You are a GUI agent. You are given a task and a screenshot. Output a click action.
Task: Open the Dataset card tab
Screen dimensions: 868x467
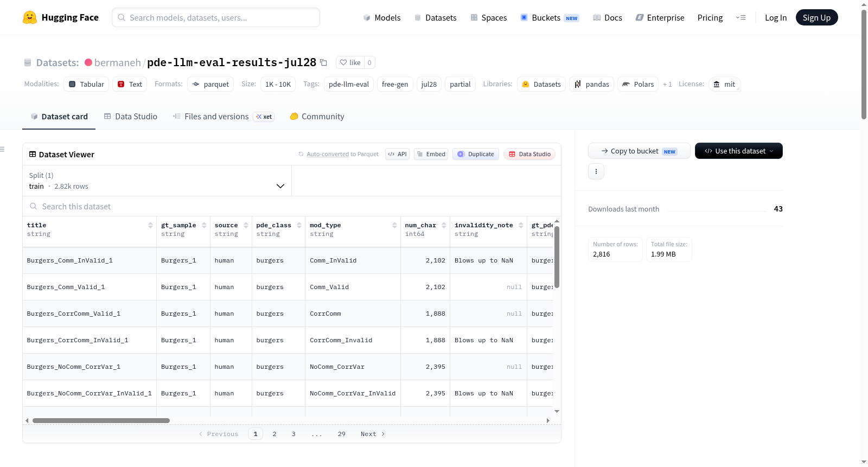pyautogui.click(x=59, y=116)
